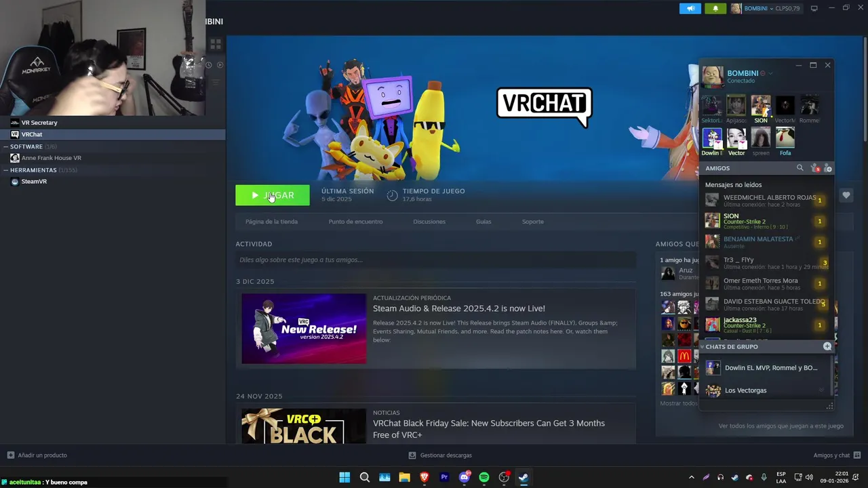This screenshot has height=488, width=868.
Task: Click the library grid view icon
Action: click(216, 45)
